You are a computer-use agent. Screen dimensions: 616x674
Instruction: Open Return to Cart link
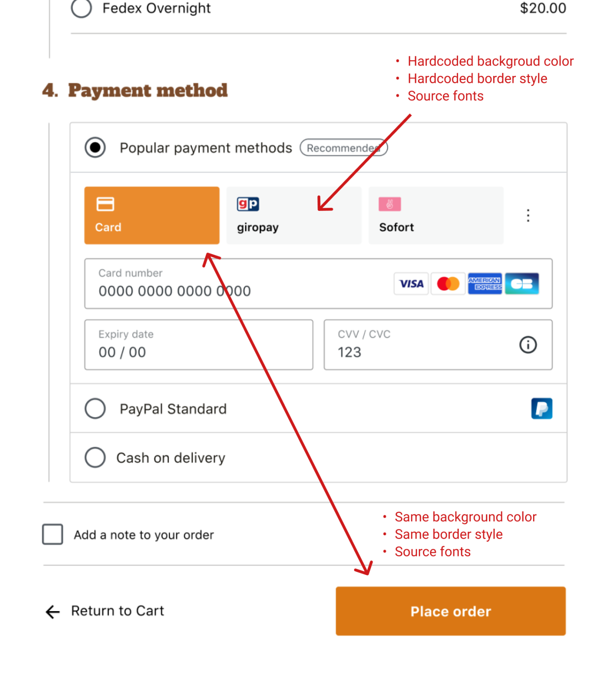(117, 611)
